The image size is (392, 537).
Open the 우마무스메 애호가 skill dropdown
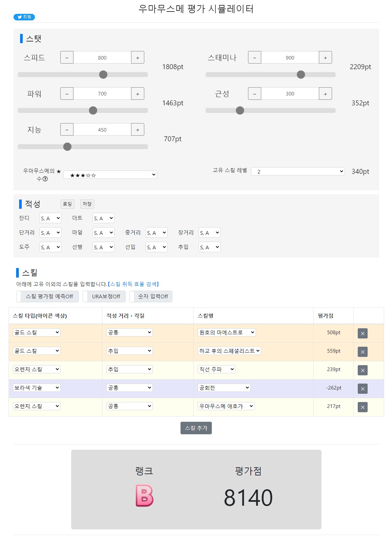(226, 406)
